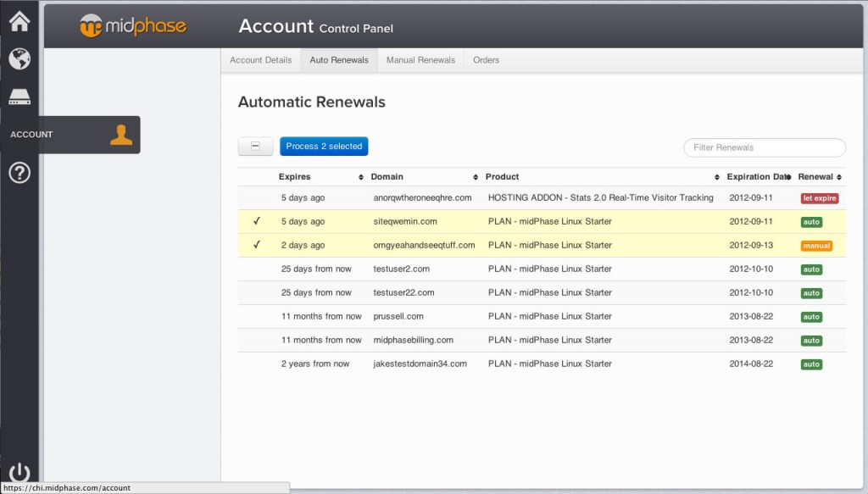Click the orange Account user icon
Viewport: 868px width, 494px height.
pyautogui.click(x=121, y=135)
